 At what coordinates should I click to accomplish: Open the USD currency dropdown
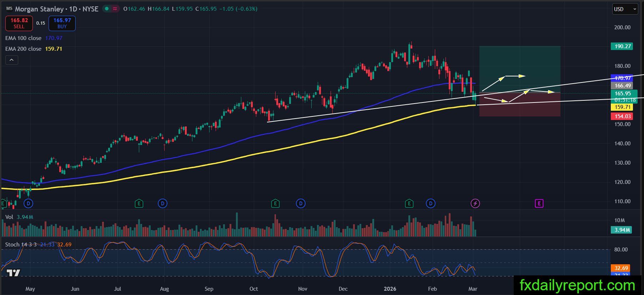pos(625,9)
